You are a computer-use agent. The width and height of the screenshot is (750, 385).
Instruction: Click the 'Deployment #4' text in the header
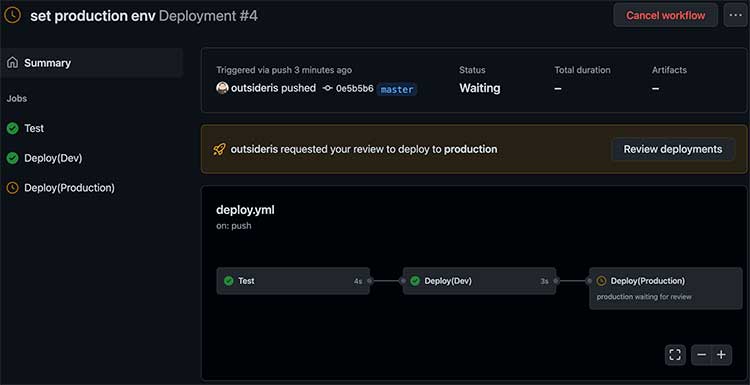(x=209, y=16)
